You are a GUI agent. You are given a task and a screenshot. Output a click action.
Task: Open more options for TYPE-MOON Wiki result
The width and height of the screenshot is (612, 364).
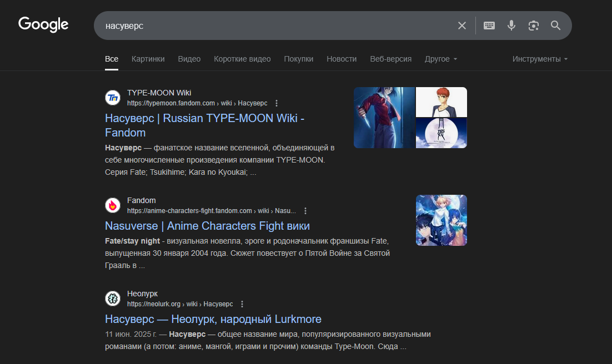pyautogui.click(x=277, y=103)
